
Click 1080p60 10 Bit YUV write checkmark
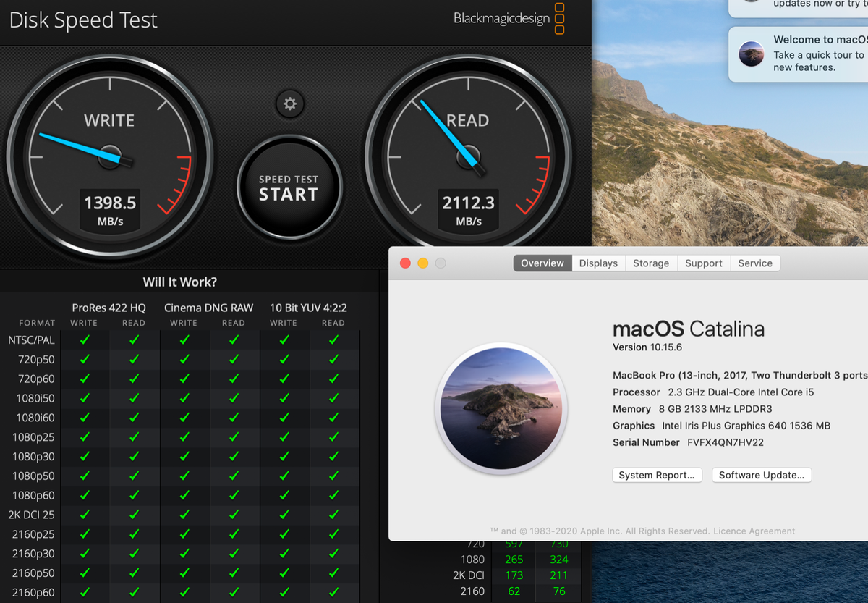(284, 496)
